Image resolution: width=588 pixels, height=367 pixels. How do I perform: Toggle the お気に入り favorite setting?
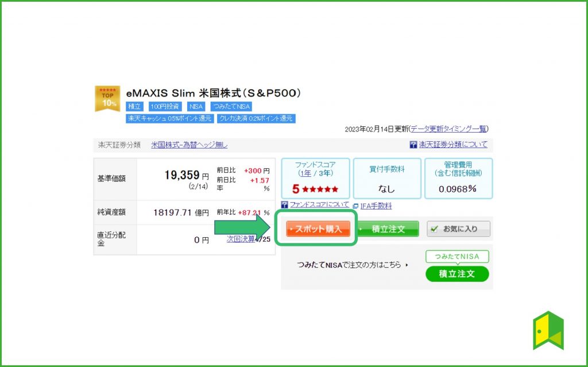pyautogui.click(x=459, y=228)
